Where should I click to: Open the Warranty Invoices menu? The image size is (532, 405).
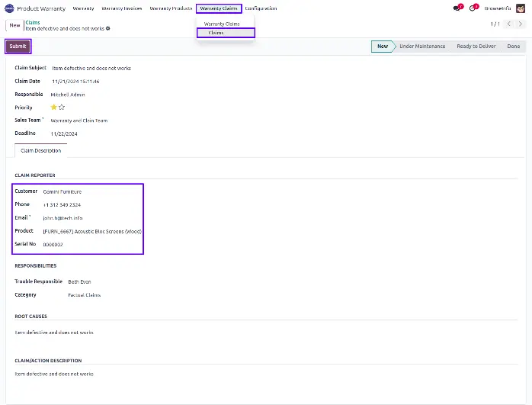(x=122, y=8)
